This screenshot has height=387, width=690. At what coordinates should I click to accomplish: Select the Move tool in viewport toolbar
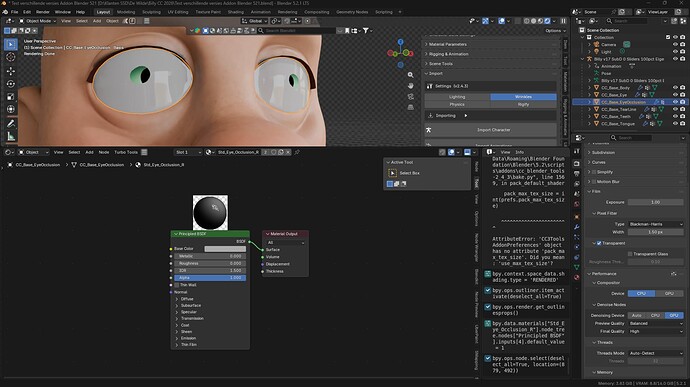pyautogui.click(x=11, y=70)
